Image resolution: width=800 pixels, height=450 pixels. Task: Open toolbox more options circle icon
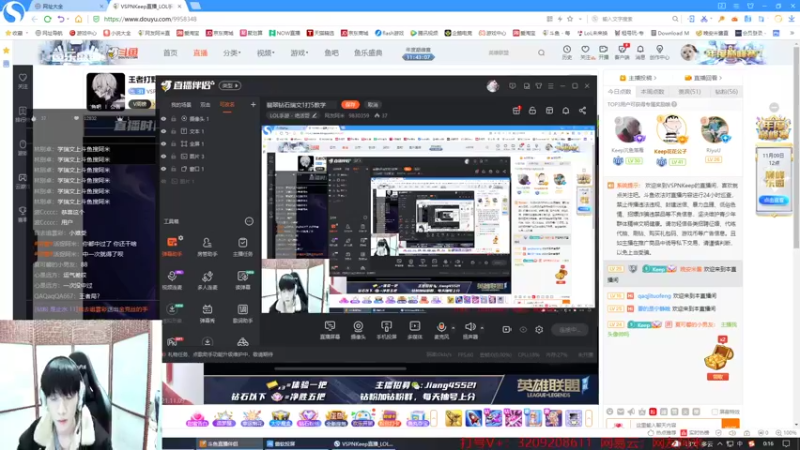pyautogui.click(x=249, y=221)
